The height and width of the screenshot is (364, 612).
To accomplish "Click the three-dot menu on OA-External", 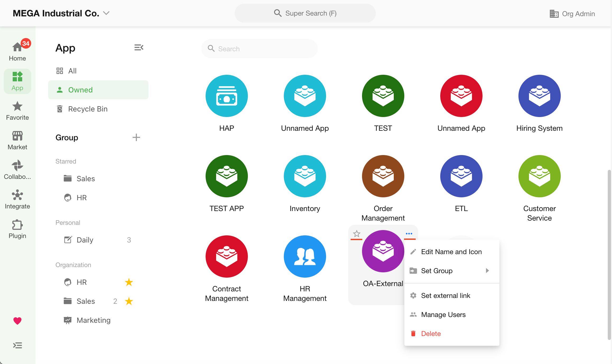I will pos(409,234).
